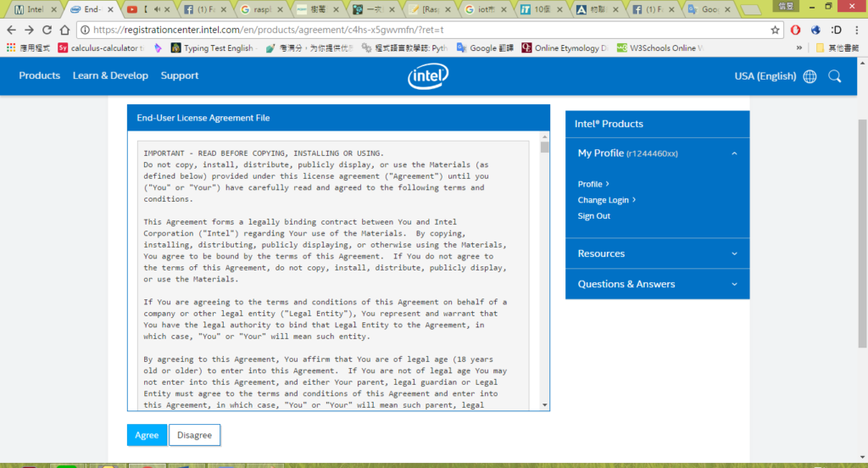
Task: Go back with the browser back arrow
Action: 12,30
